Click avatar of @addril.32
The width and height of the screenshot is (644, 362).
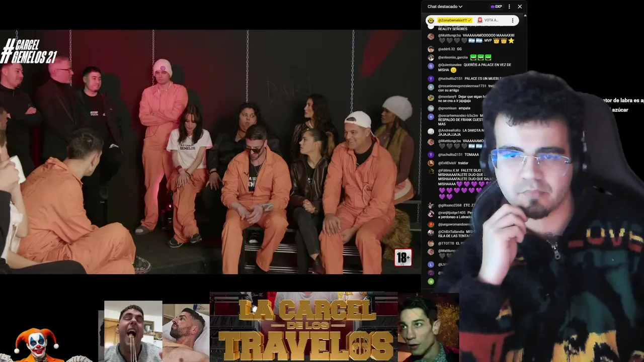click(x=431, y=49)
